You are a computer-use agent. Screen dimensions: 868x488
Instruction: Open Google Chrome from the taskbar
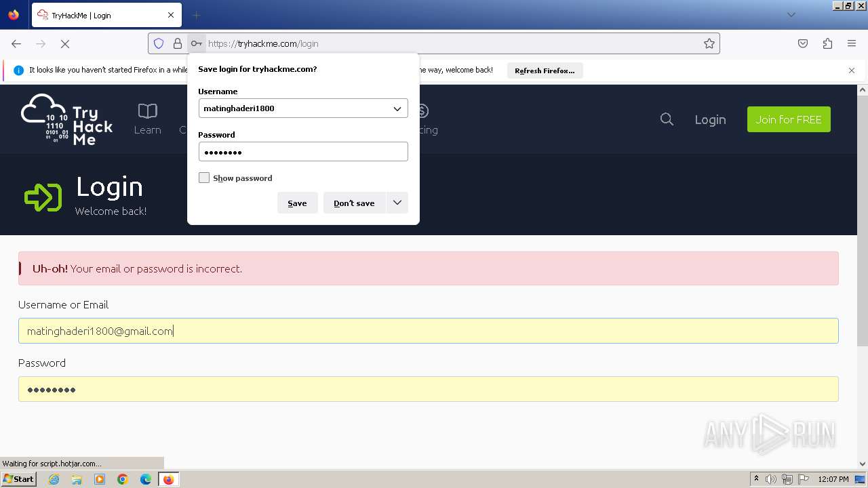tap(123, 479)
